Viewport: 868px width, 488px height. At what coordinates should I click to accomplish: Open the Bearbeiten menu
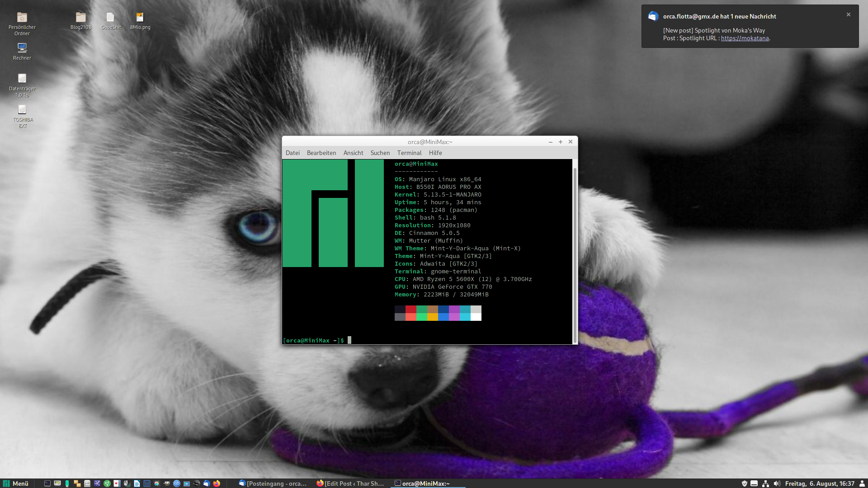click(x=321, y=153)
